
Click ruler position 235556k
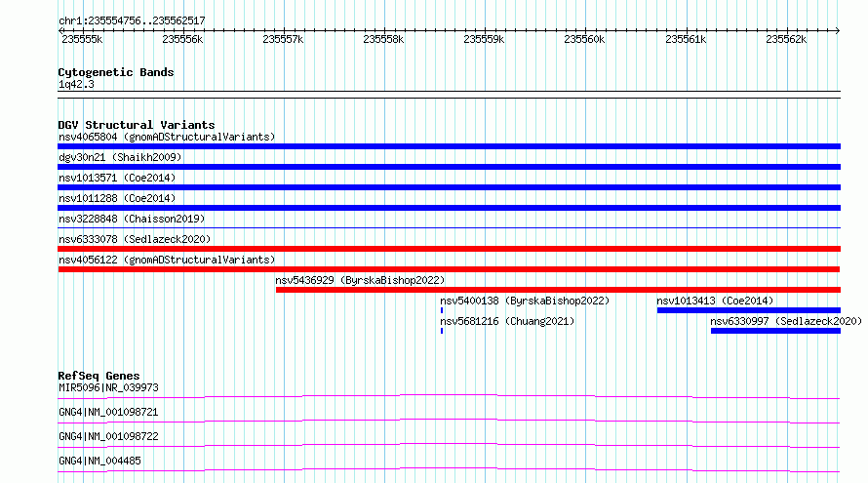click(x=182, y=39)
